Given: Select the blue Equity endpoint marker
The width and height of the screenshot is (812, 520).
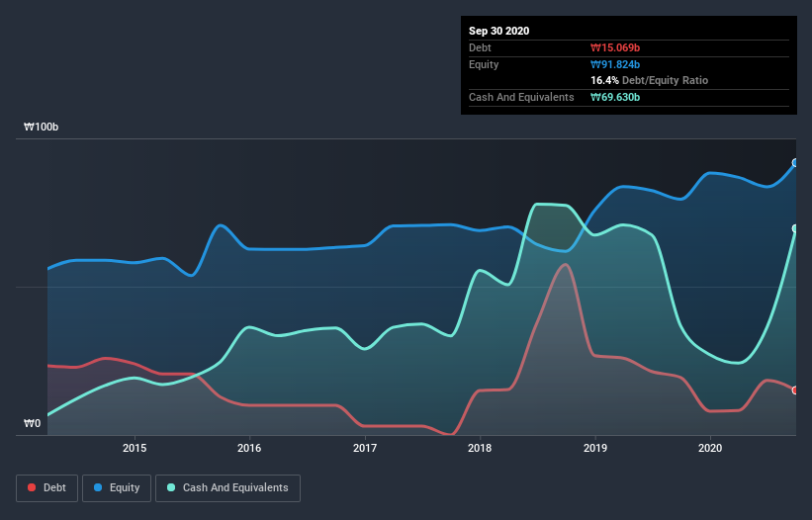Looking at the screenshot, I should coord(795,163).
